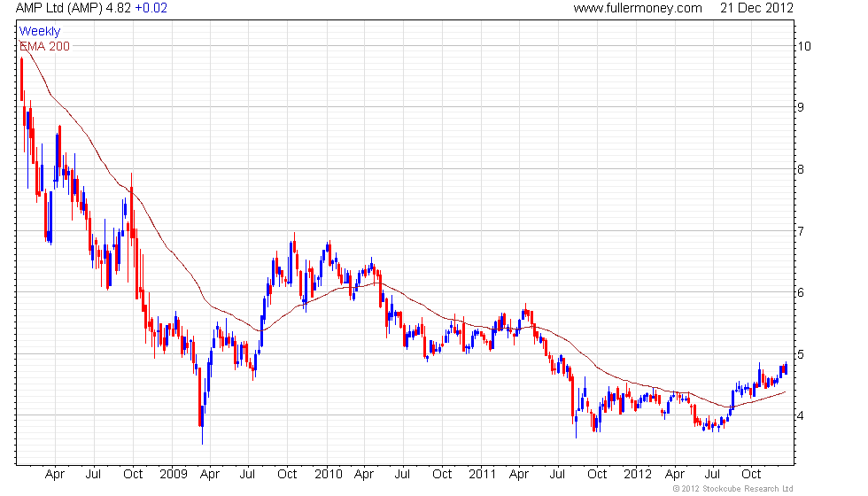Select the price value '4.82' in the header

pos(118,8)
